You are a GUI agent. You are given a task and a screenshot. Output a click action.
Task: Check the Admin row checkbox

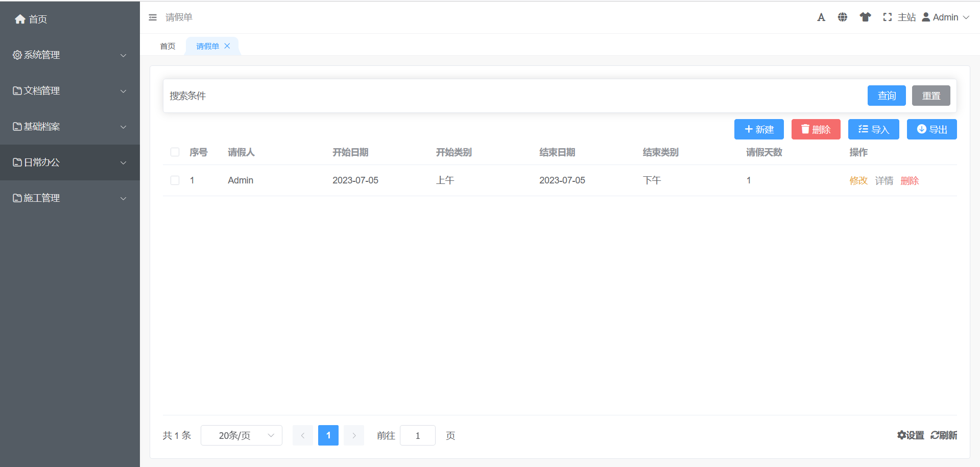click(x=175, y=180)
